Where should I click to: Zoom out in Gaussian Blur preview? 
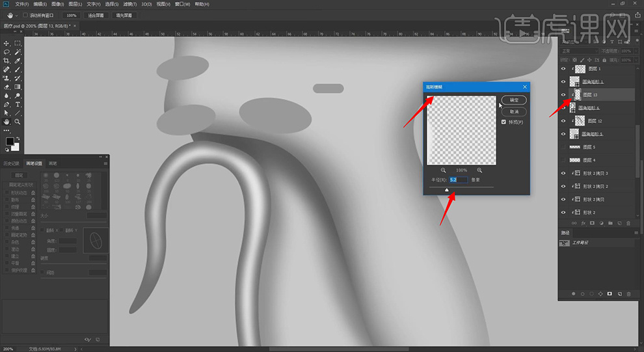tap(443, 170)
